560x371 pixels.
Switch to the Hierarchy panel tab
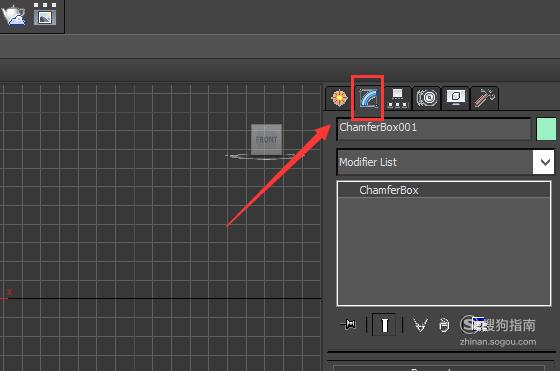point(397,98)
